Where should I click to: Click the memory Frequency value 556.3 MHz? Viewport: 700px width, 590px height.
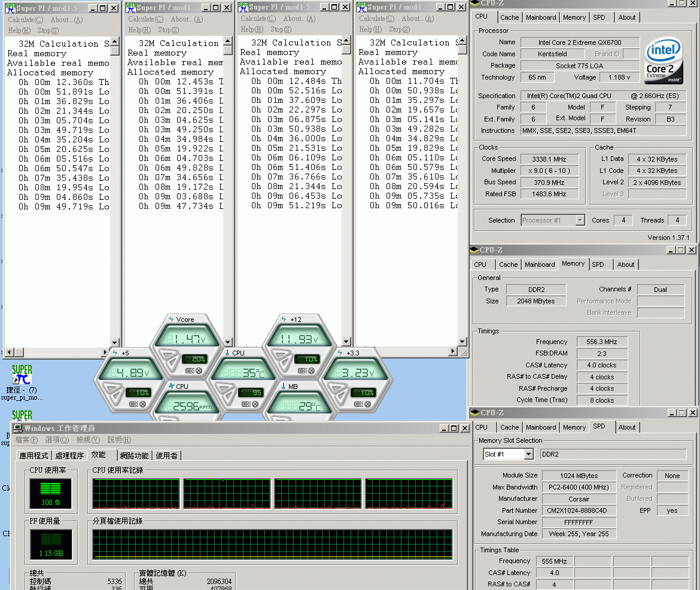[x=601, y=342]
